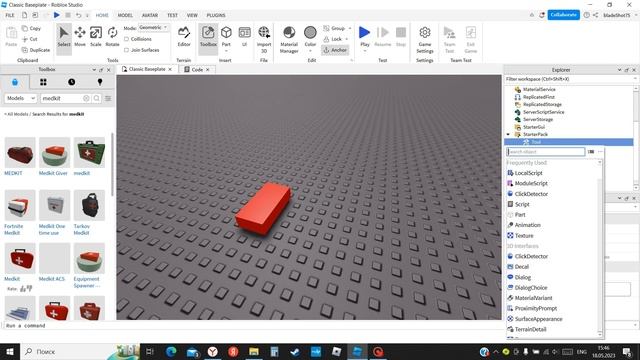Click the Group button
Image resolution: width=640 pixels, height=360 pixels.
click(334, 28)
